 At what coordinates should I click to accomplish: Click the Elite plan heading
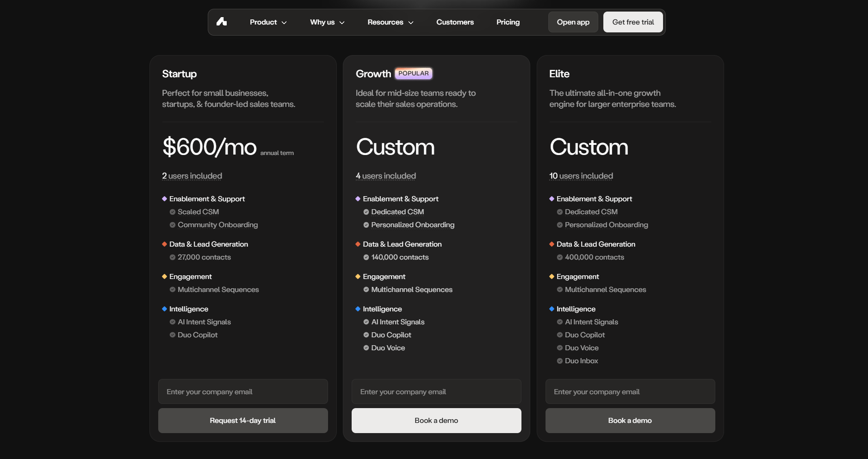tap(559, 74)
